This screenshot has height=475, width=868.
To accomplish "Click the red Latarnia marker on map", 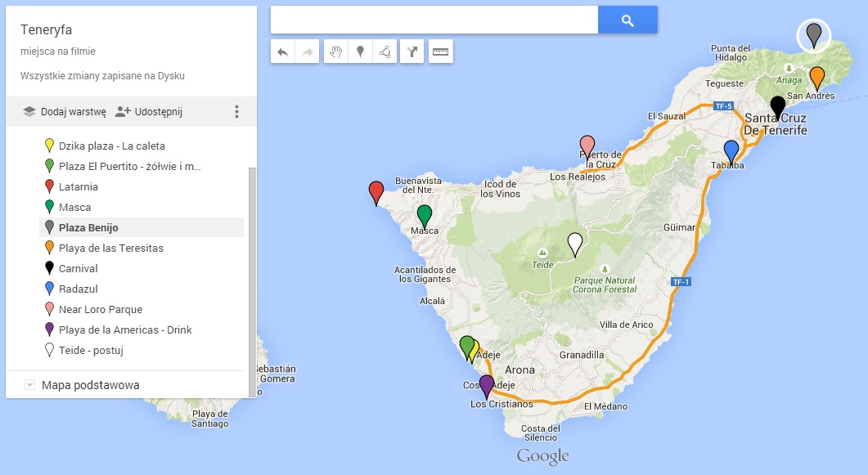I will click(x=376, y=192).
